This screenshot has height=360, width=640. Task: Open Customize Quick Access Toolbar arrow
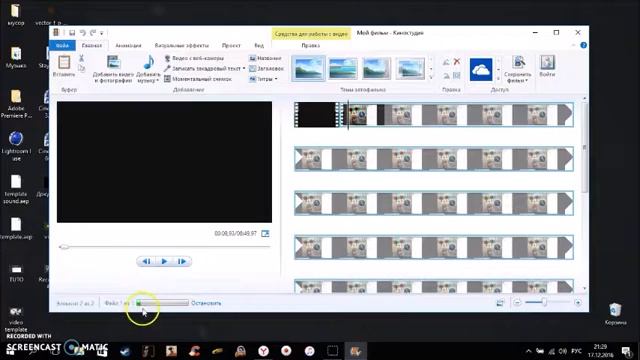tap(102, 33)
